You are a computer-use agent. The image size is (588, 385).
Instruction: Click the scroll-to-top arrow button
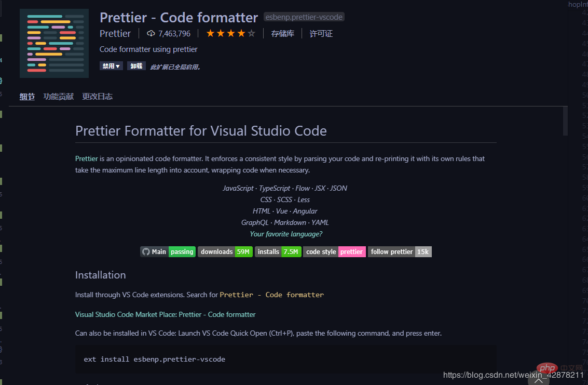[539, 380]
